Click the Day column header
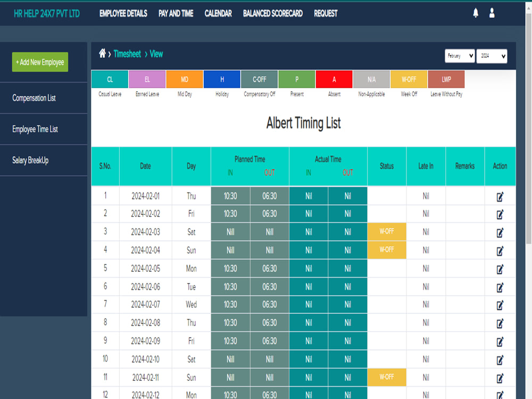 [x=192, y=166]
